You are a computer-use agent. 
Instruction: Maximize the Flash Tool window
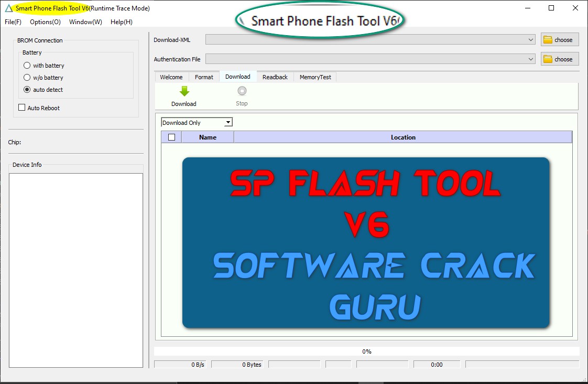551,8
